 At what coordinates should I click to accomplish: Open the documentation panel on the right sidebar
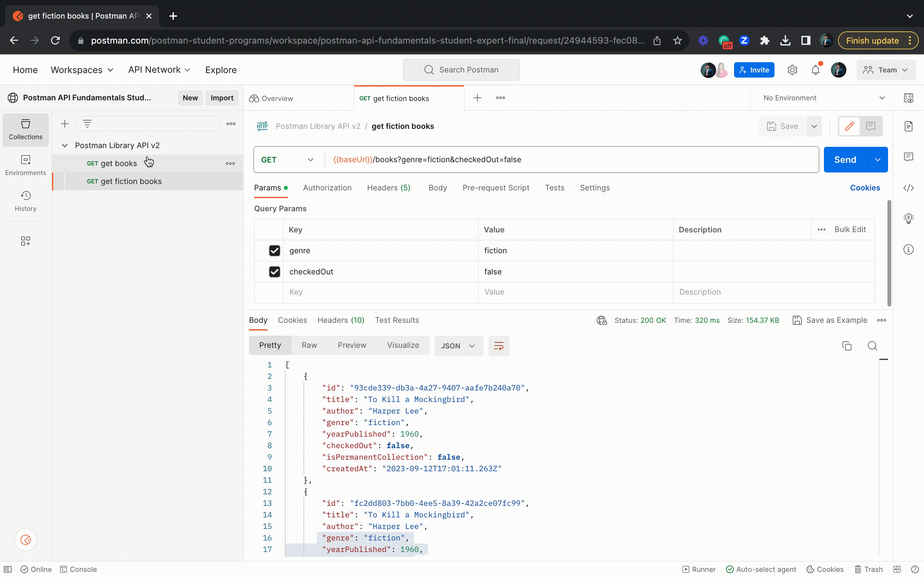point(909,126)
